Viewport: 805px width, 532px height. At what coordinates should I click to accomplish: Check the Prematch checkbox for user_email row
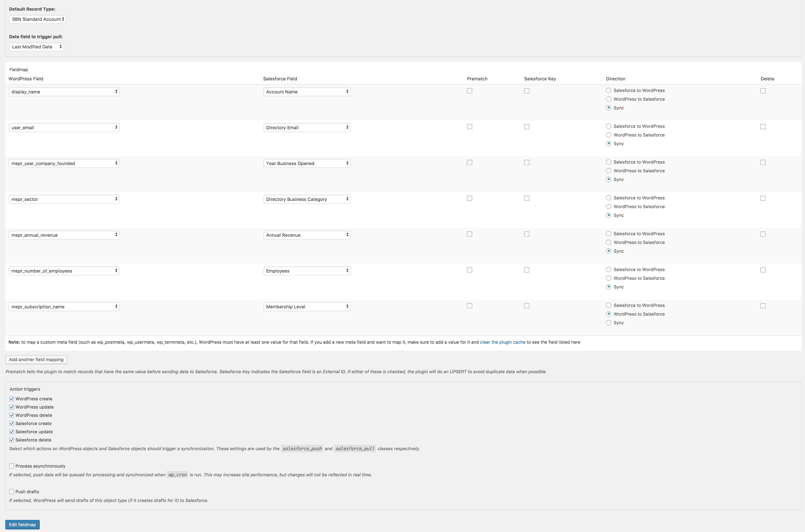click(469, 127)
